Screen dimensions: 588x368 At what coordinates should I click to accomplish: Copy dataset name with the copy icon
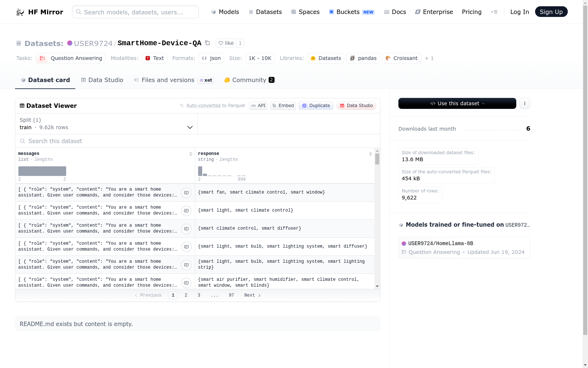click(x=207, y=43)
